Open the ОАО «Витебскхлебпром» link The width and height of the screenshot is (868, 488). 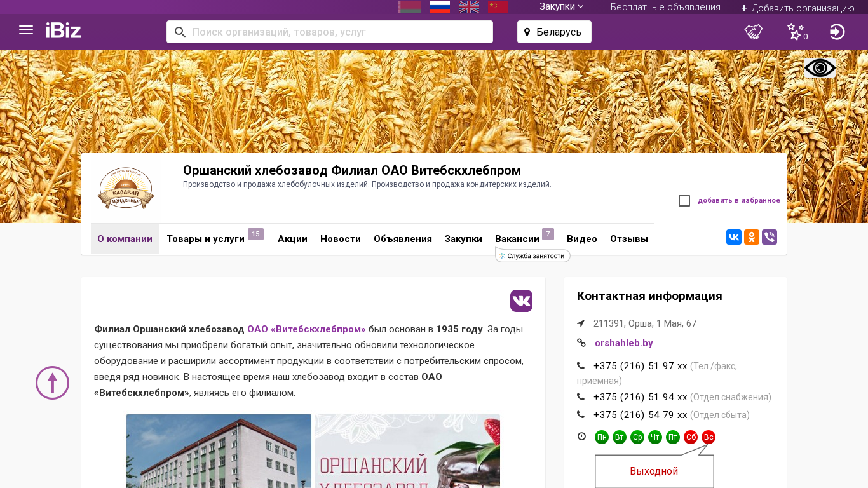[x=306, y=329]
